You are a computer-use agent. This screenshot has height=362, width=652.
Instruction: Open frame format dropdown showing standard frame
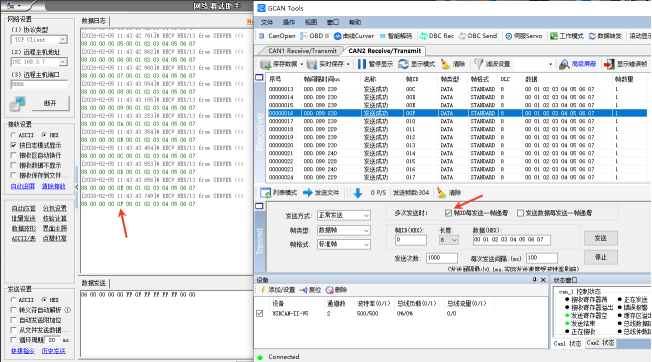[344, 244]
